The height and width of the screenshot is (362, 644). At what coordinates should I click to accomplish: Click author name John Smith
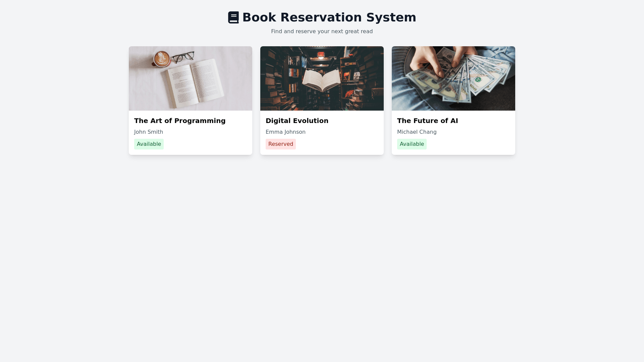pyautogui.click(x=149, y=132)
